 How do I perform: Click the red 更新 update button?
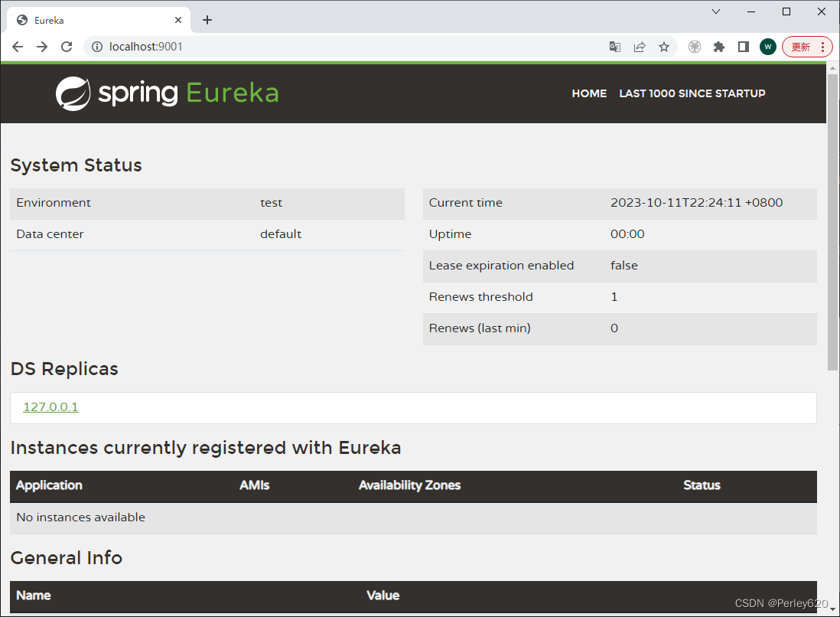pos(801,47)
